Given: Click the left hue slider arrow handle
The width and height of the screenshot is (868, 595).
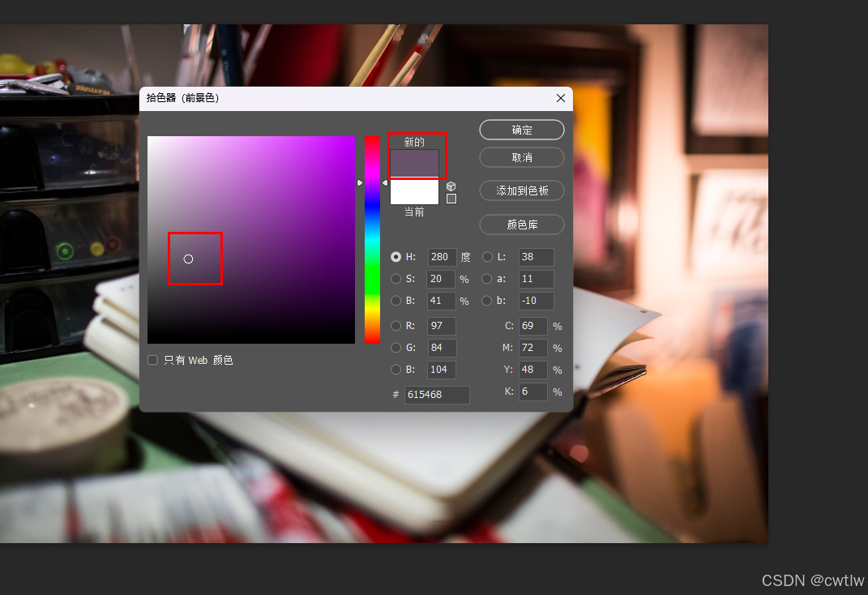Looking at the screenshot, I should point(360,182).
